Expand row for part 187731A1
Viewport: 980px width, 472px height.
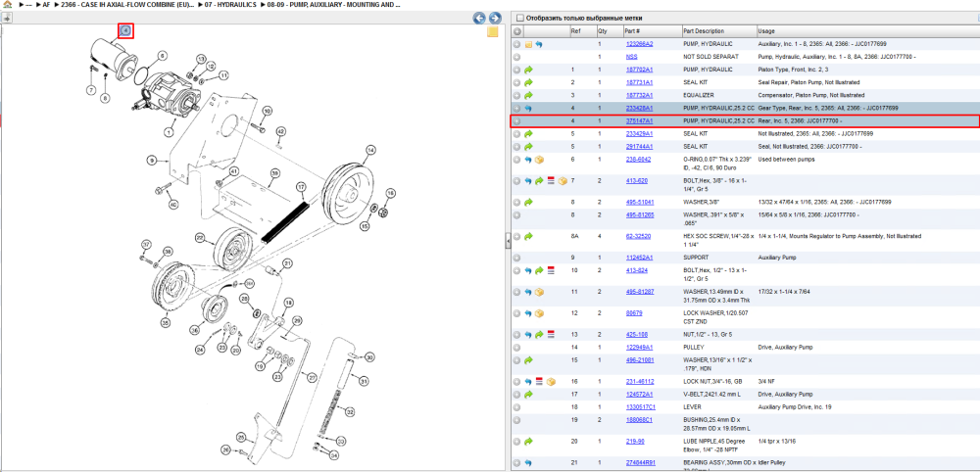coord(516,82)
